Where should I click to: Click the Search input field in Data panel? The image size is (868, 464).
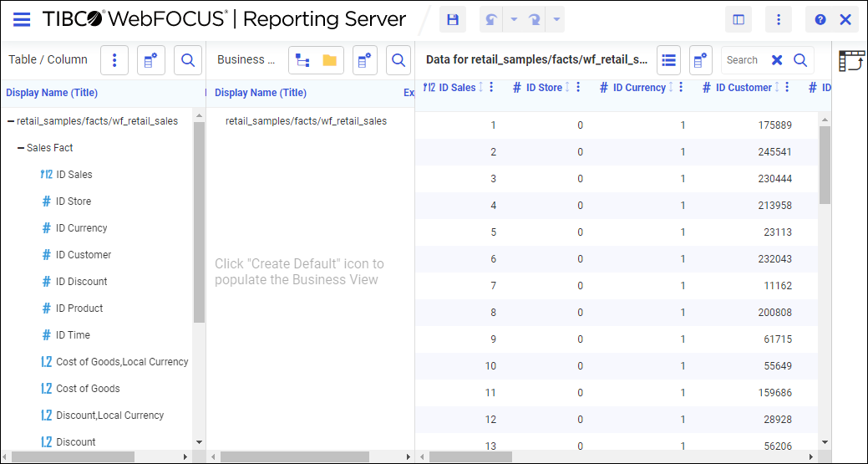click(x=743, y=60)
